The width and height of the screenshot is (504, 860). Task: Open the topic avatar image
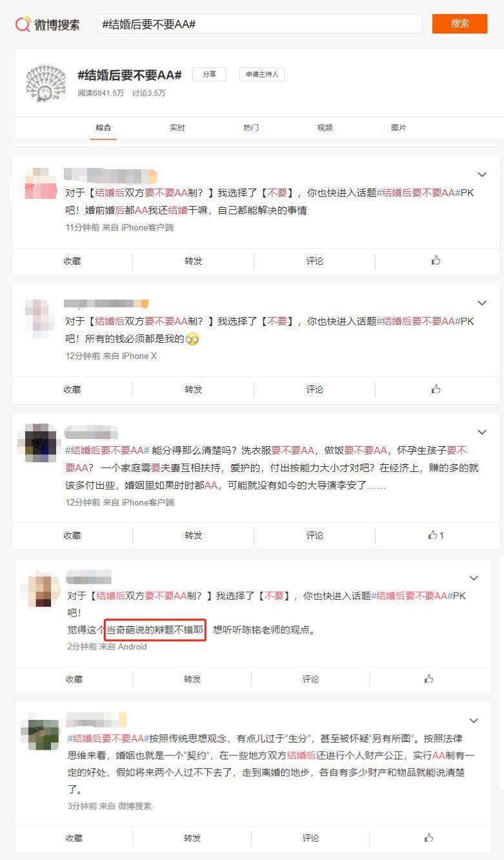tap(46, 83)
